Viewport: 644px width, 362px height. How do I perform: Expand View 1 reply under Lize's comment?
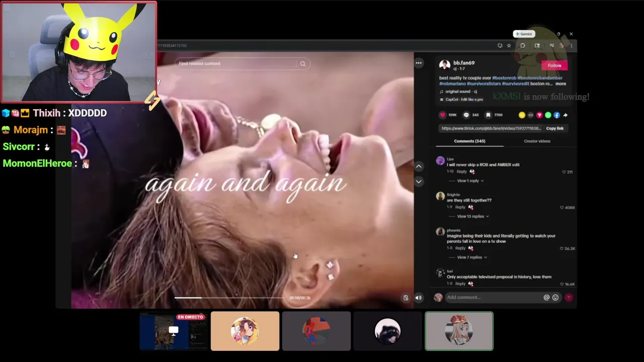[x=470, y=180]
